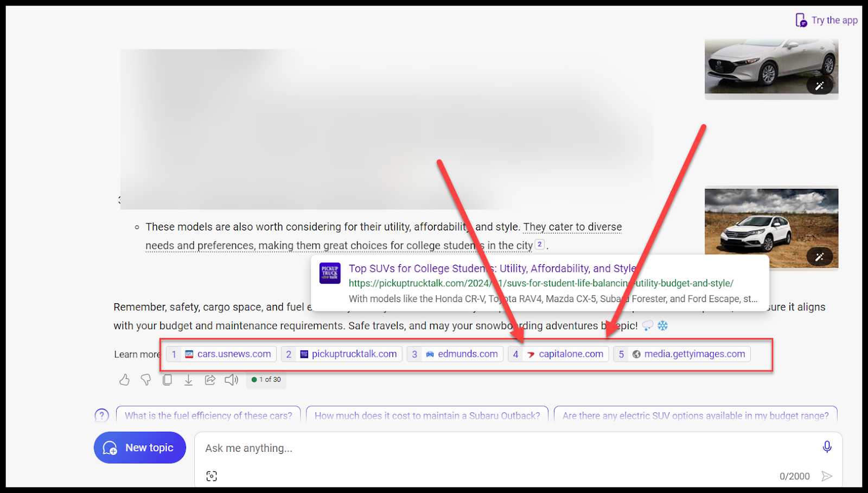Click the superscript citation 2 marker
868x493 pixels.
click(x=539, y=244)
